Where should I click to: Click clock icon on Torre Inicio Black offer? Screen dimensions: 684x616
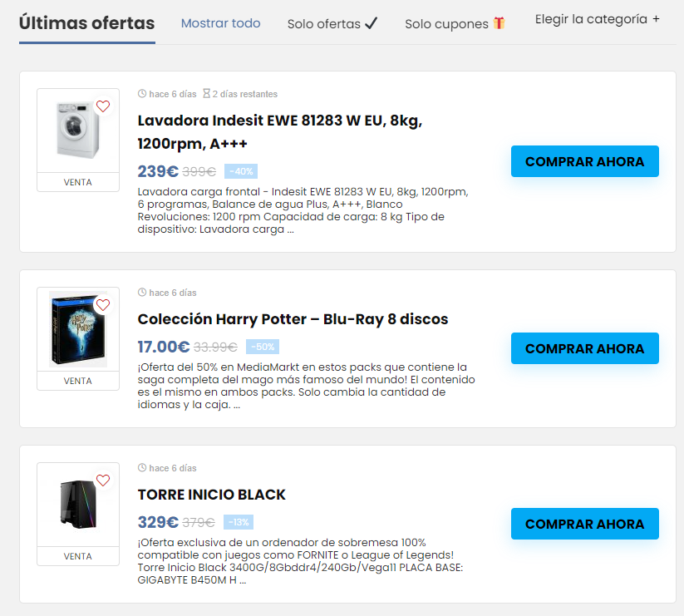142,468
